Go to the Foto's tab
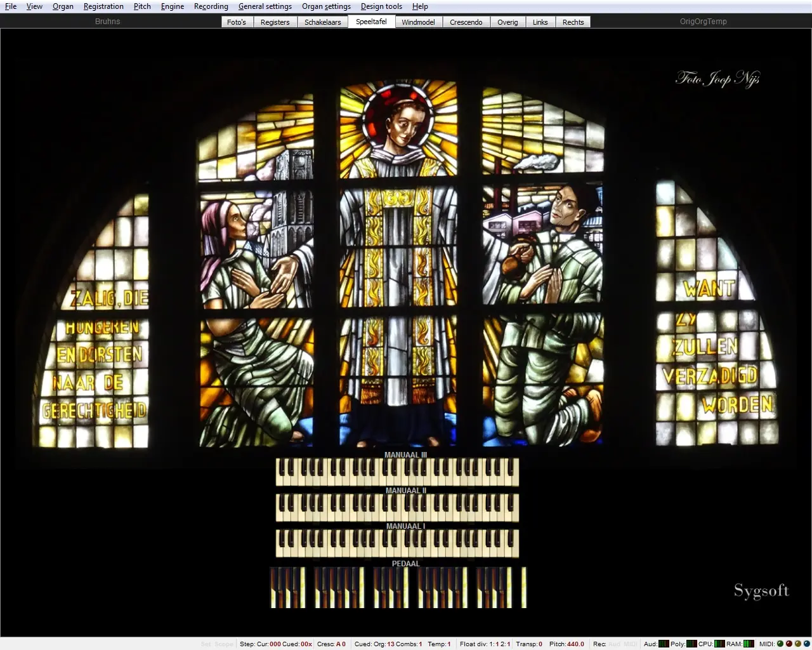The height and width of the screenshot is (650, 812). (236, 22)
